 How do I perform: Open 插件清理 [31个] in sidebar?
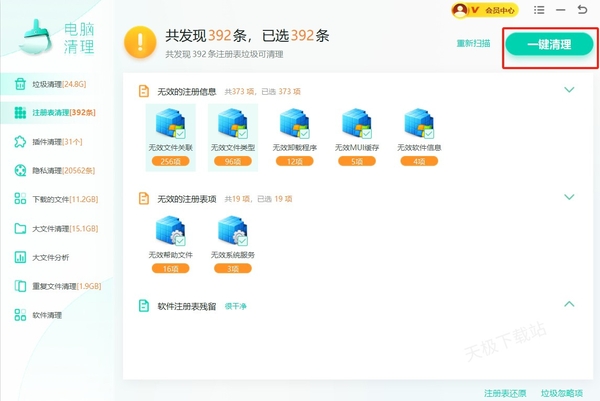57,142
